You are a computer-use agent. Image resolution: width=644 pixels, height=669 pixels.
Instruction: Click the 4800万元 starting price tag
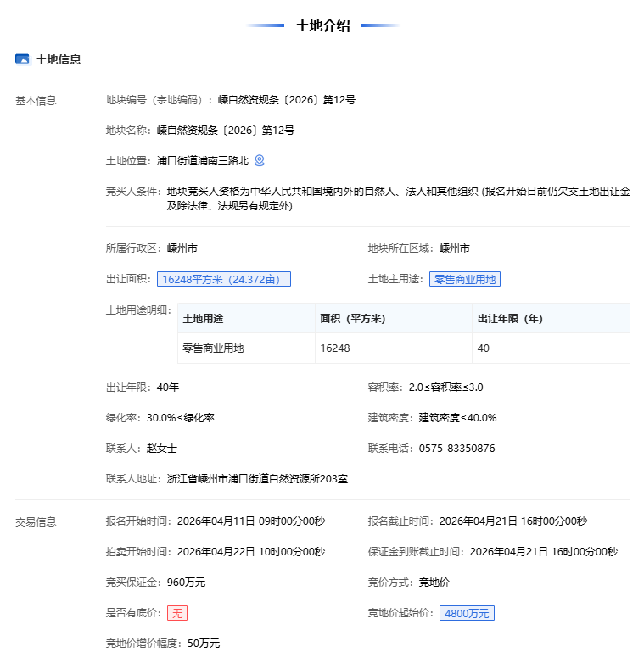[467, 613]
